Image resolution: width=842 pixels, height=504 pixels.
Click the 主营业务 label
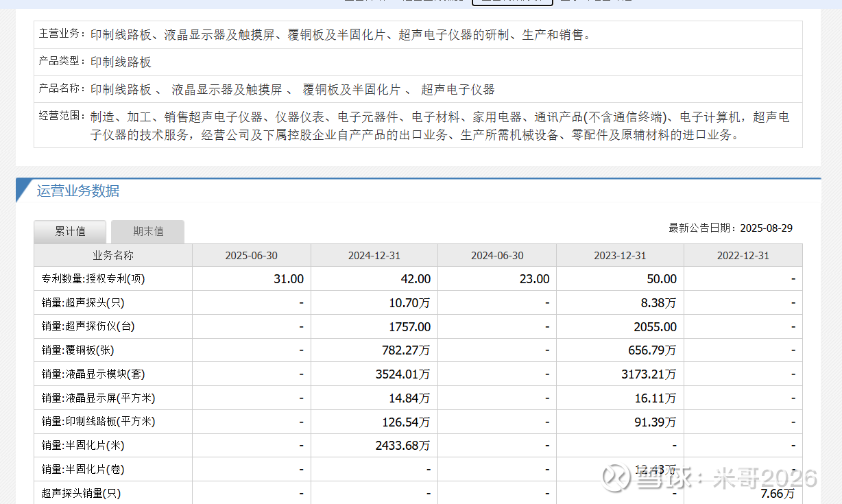point(62,34)
